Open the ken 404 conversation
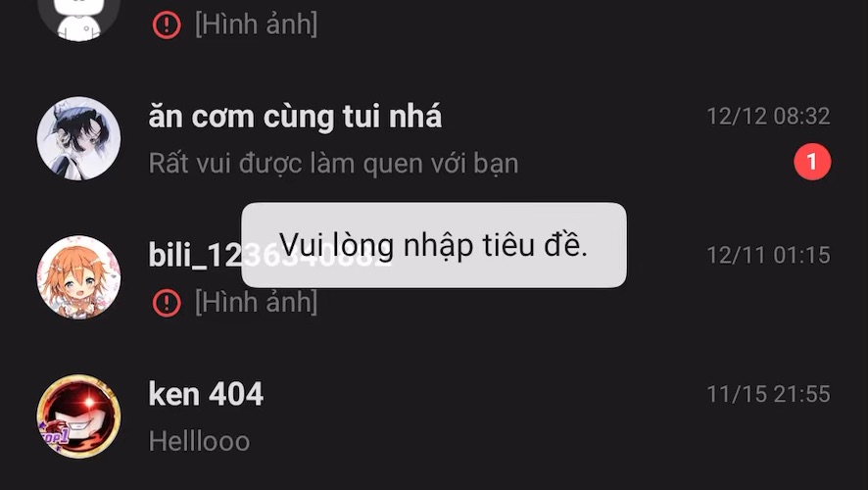868x490 pixels. coord(434,416)
